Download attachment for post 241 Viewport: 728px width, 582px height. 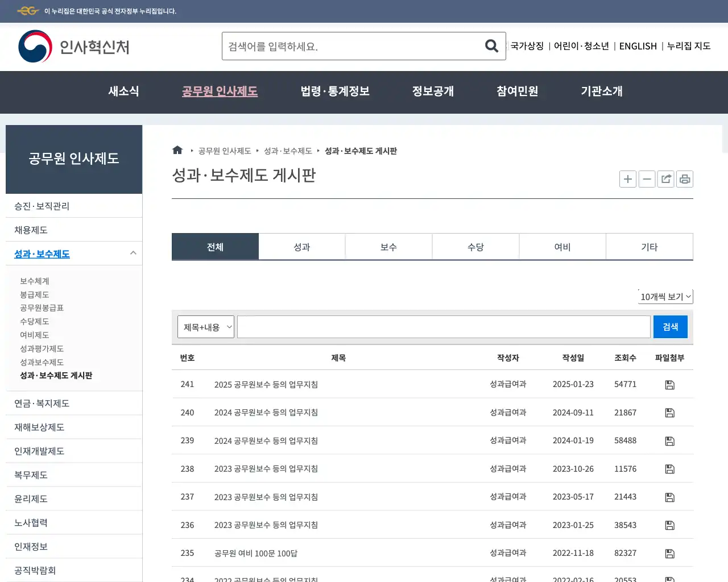[670, 385]
